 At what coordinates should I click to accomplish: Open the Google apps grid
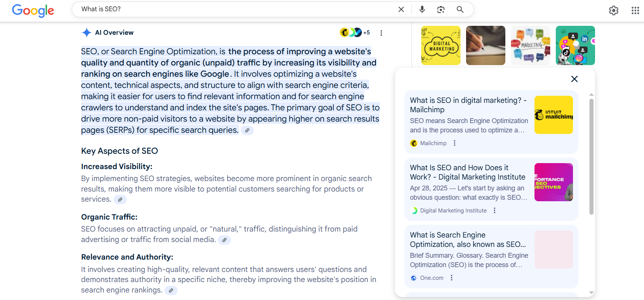[635, 10]
